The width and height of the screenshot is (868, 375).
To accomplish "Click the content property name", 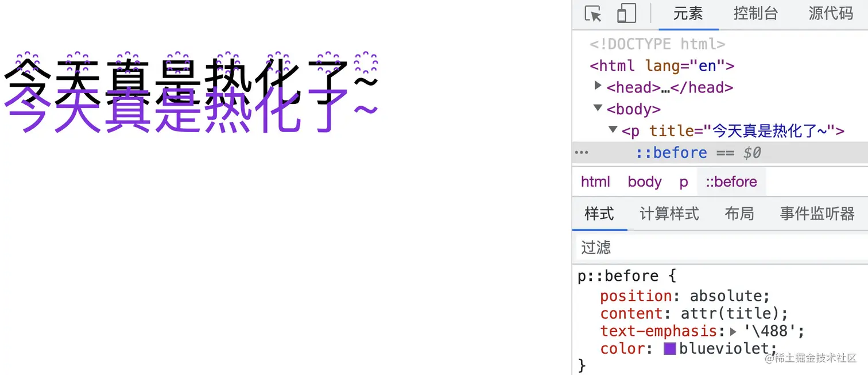I will (631, 314).
